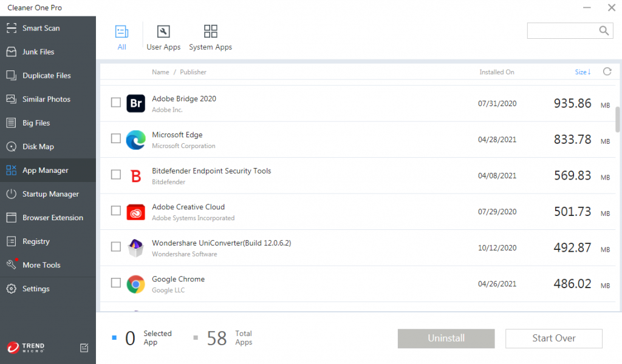Click the refresh app list icon

[x=607, y=72]
